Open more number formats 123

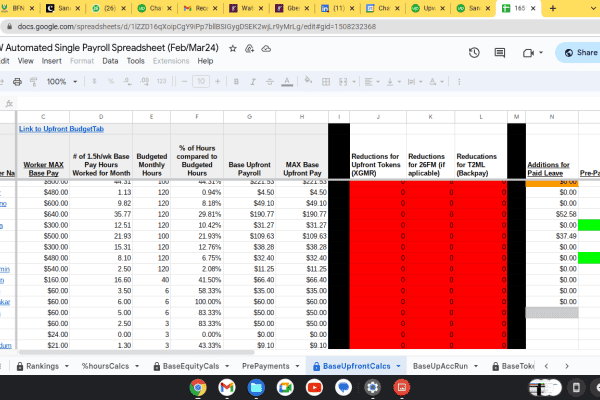pos(161,82)
